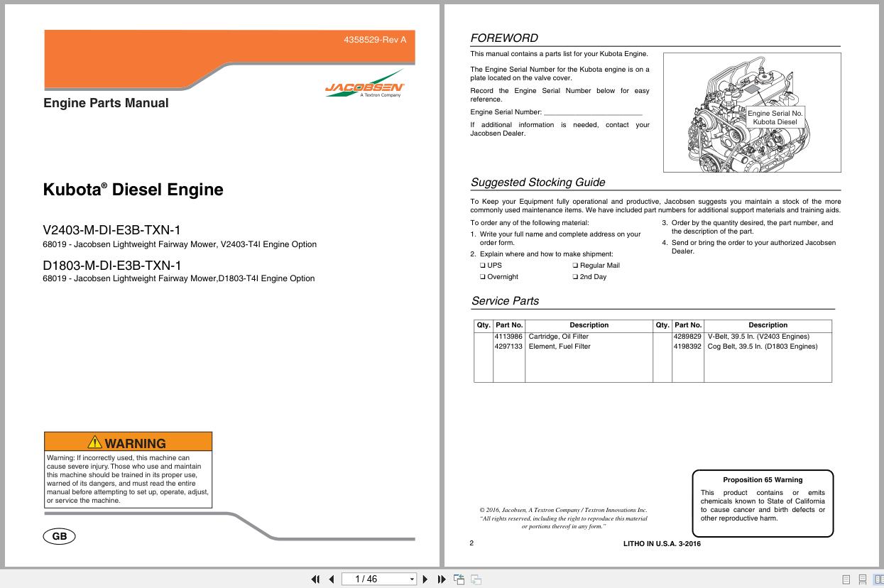This screenshot has width=884, height=588.
Task: Switch to continuous scrolling page view
Action: (x=863, y=579)
